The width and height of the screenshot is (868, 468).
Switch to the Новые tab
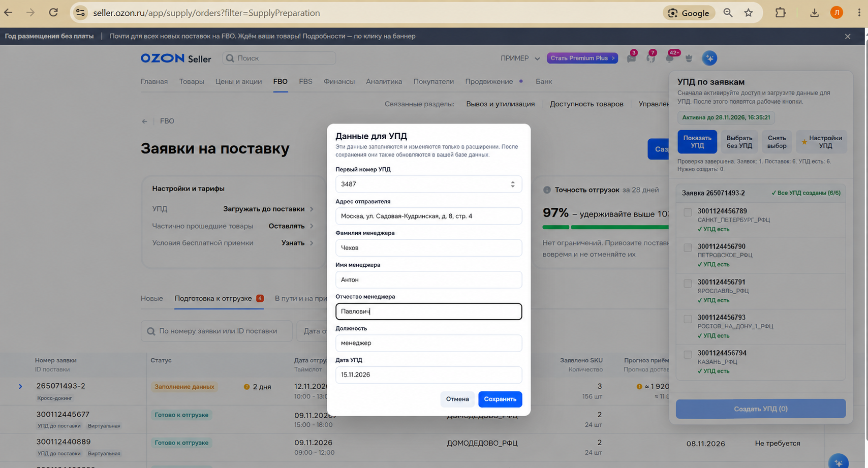coord(151,298)
